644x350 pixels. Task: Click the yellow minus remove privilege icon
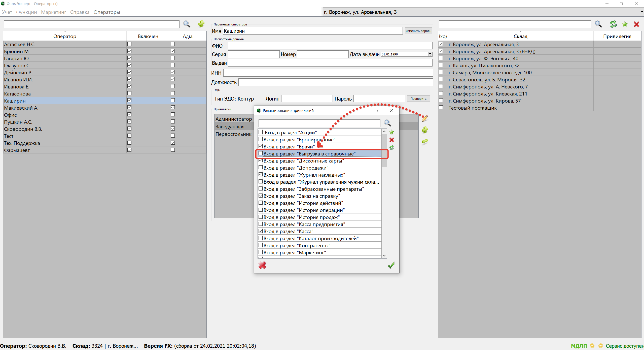coord(425,141)
